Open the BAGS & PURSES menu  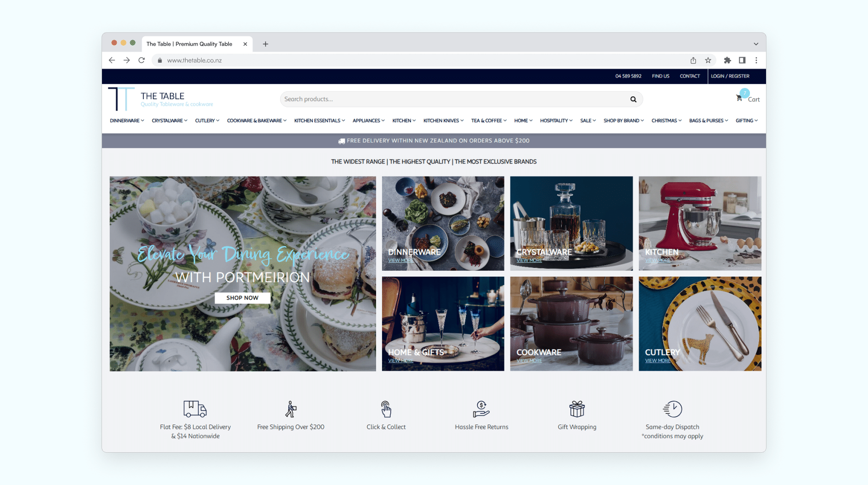[x=708, y=121]
